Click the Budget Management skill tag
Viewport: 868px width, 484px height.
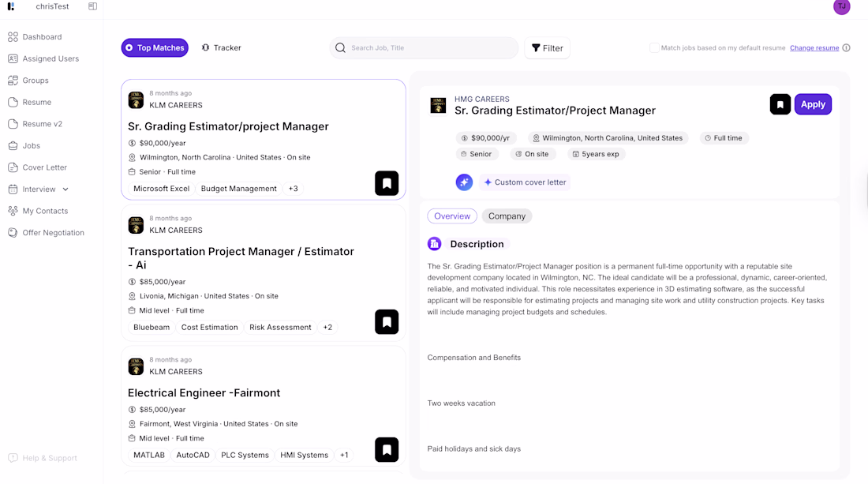click(238, 189)
